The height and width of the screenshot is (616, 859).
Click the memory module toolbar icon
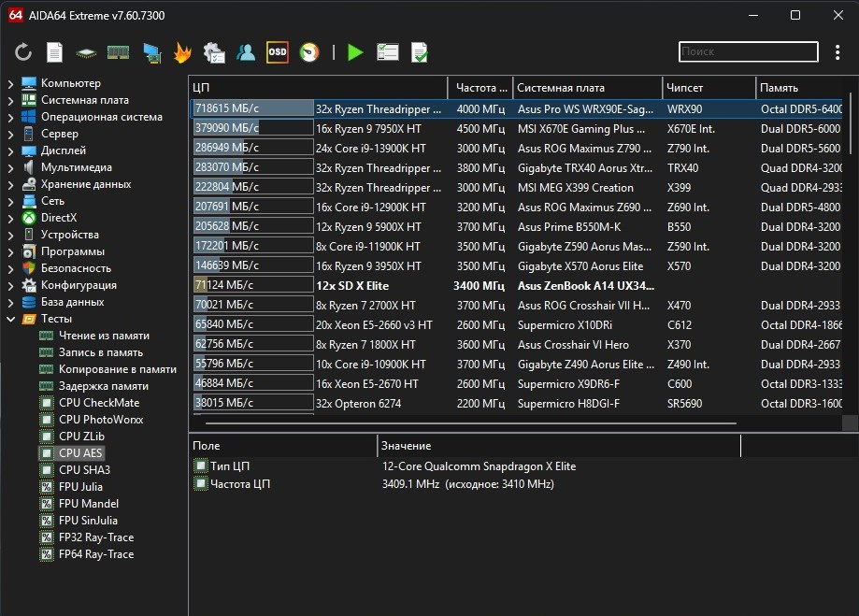click(118, 52)
